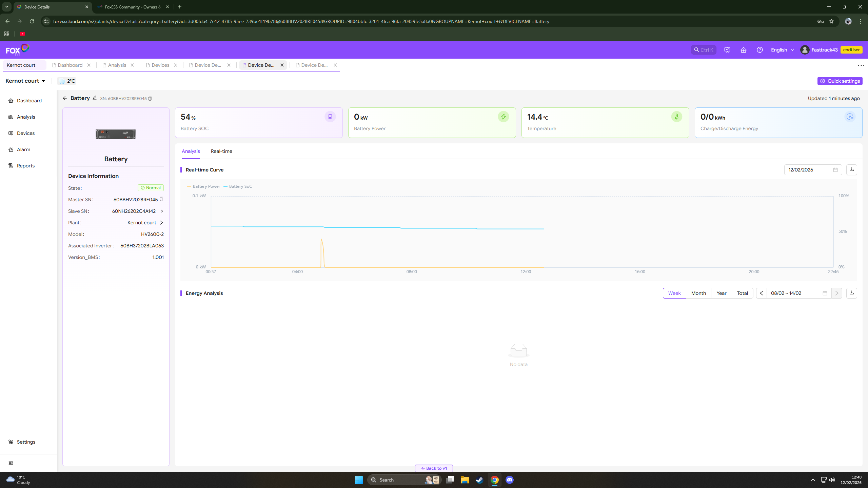Open Alarm in the left sidebar
The image size is (868, 488).
(x=23, y=149)
